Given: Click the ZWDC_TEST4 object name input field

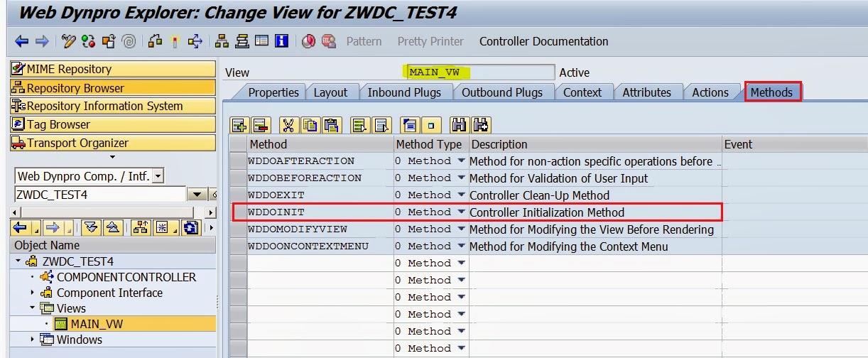Looking at the screenshot, I should click(x=100, y=195).
